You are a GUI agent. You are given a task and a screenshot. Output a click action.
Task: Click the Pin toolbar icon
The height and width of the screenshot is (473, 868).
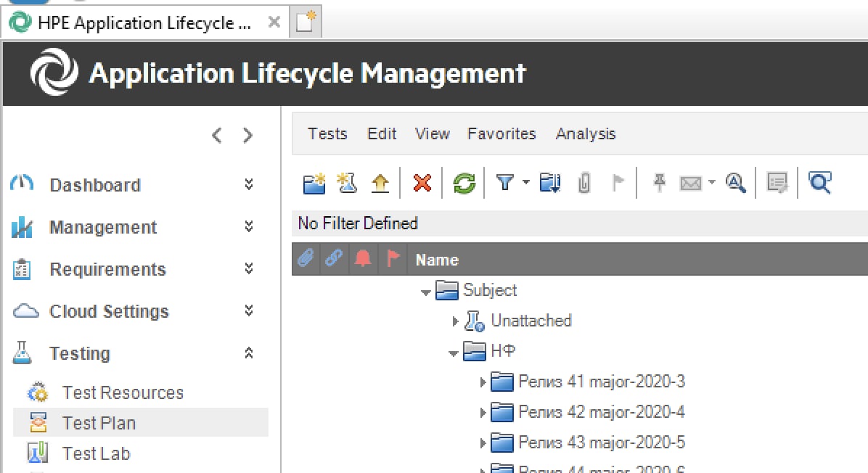659,183
